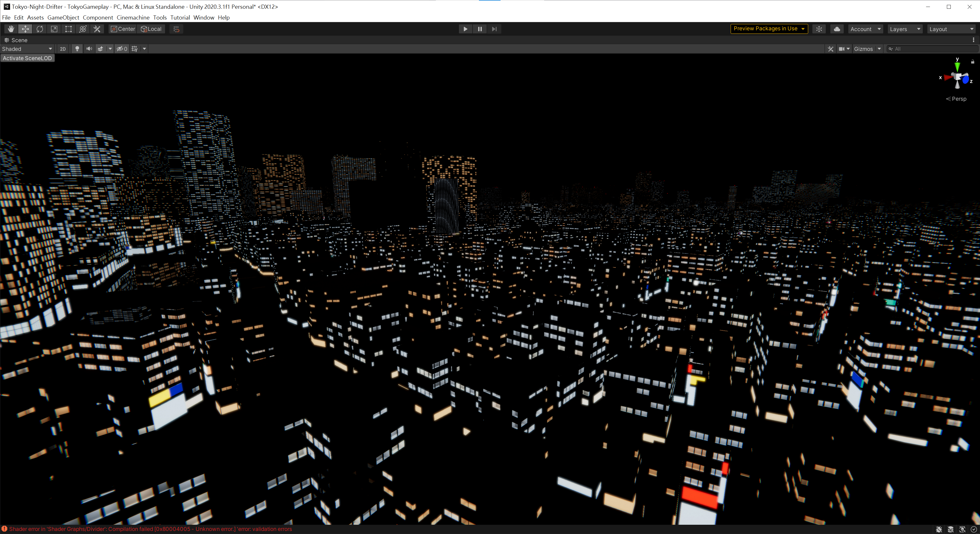Open the Scene view component tools icon

tap(831, 49)
